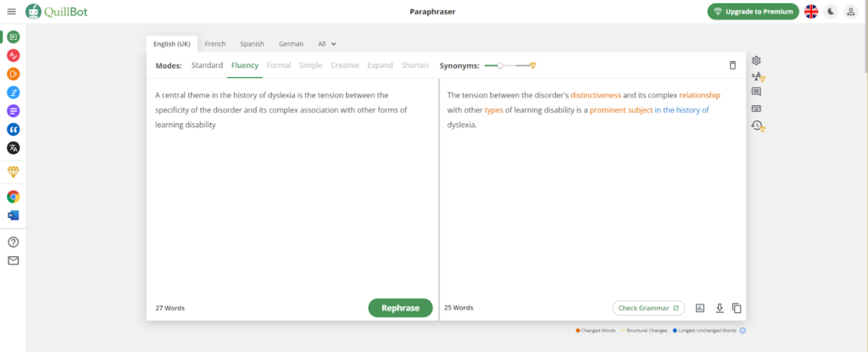Click the Word add-in icon
Viewport: 868px width, 352px height.
(13, 215)
